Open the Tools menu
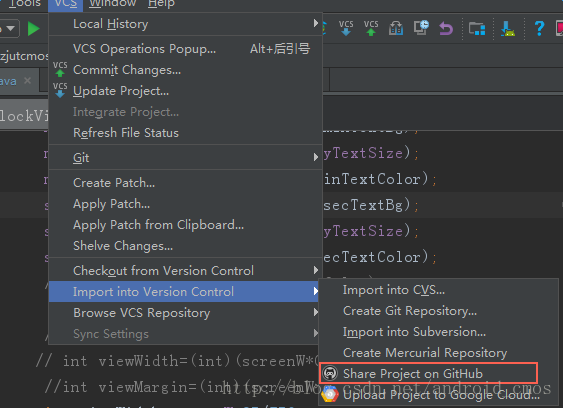The width and height of the screenshot is (563, 408). 24,4
